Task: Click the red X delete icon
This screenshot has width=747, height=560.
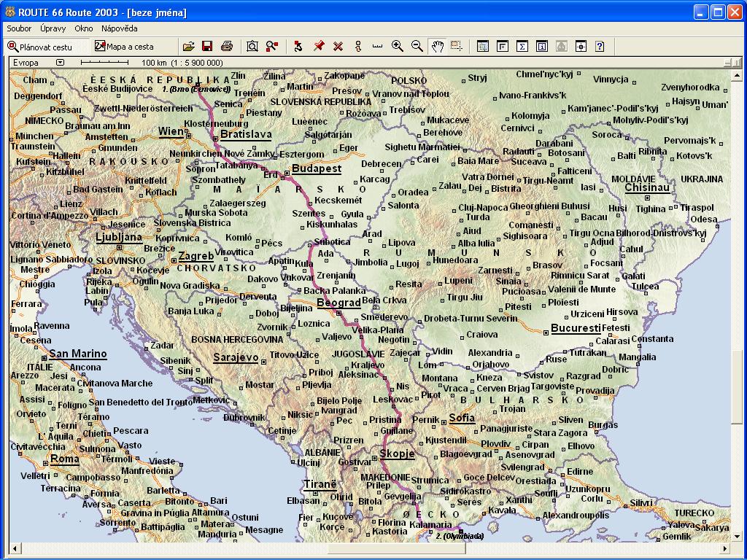Action: click(338, 46)
